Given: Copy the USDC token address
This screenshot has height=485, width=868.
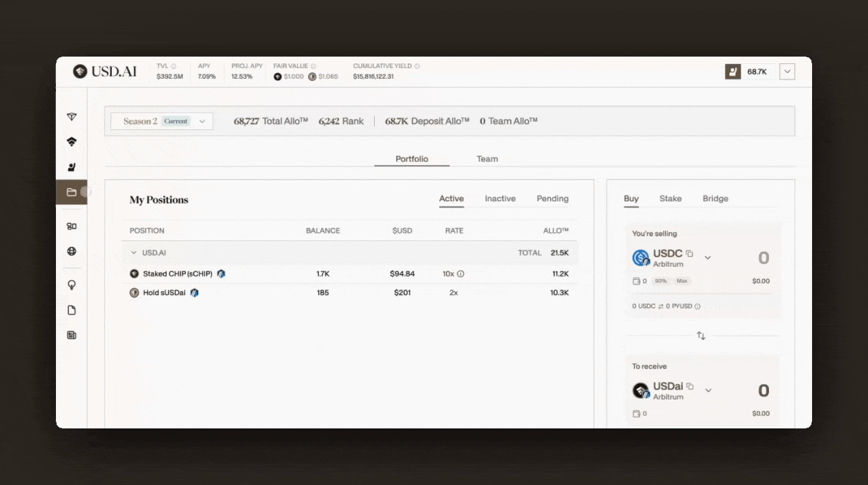Looking at the screenshot, I should pos(689,254).
